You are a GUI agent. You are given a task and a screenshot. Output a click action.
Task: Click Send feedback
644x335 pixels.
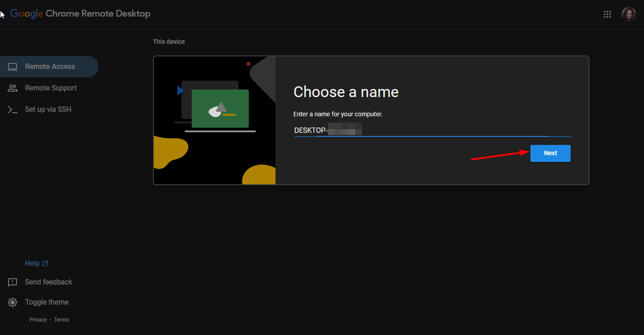tap(48, 282)
